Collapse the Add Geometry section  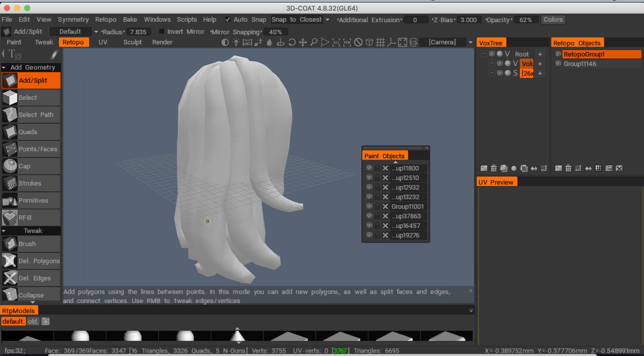click(4, 67)
